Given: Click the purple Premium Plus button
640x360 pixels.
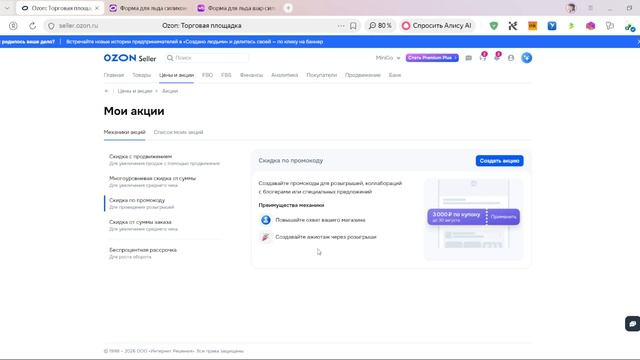Looking at the screenshot, I should coord(432,58).
